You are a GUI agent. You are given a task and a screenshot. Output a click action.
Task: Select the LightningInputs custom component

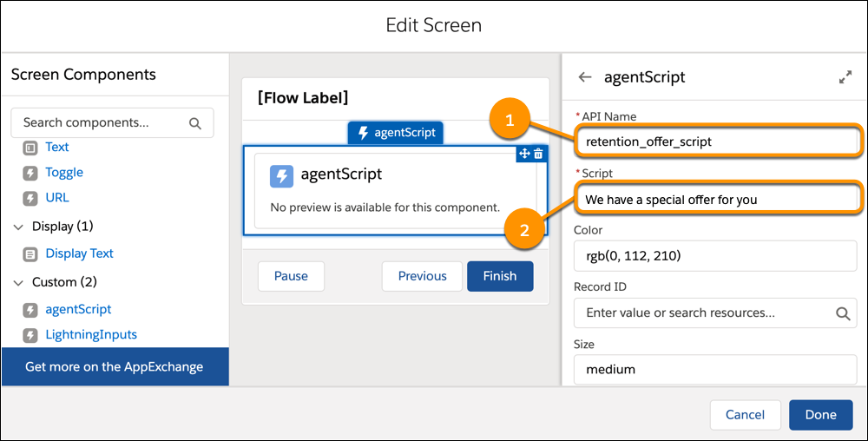[91, 335]
